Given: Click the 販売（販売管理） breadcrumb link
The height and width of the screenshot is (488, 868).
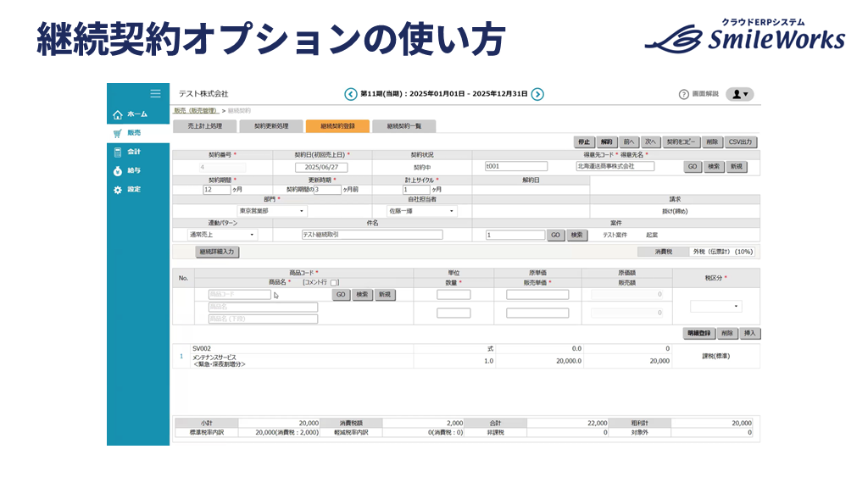Looking at the screenshot, I should pos(197,111).
